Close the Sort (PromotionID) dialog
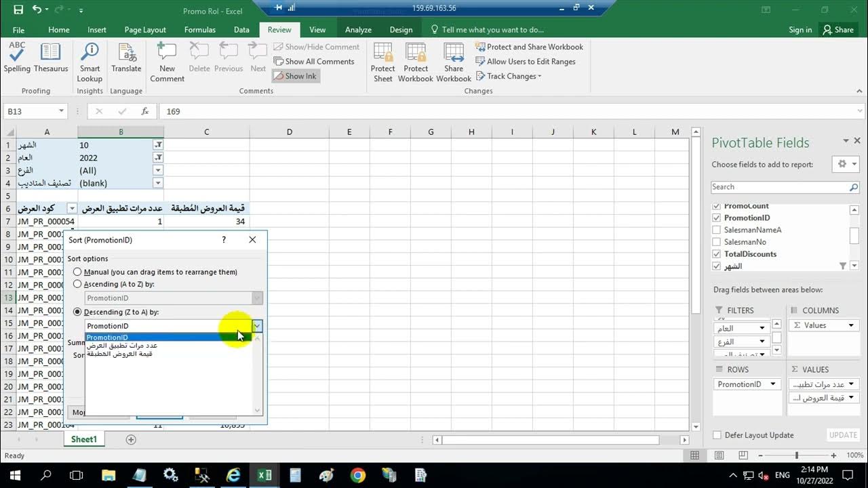The image size is (868, 488). (x=252, y=240)
